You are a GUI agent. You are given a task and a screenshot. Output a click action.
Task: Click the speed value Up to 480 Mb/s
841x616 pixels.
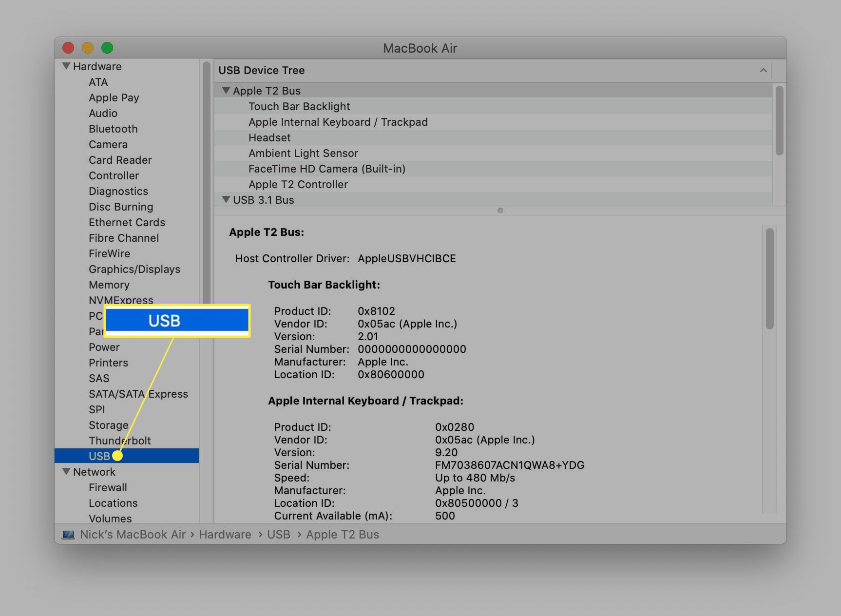[x=475, y=478]
